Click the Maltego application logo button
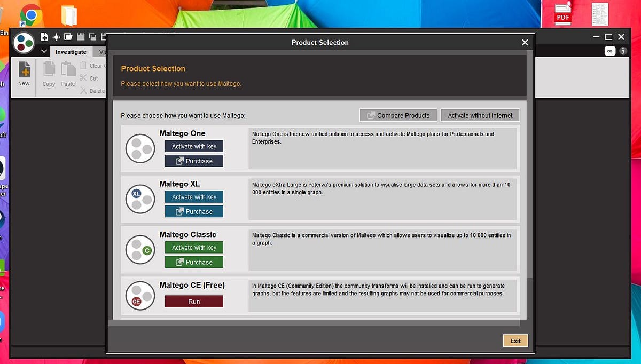 pos(24,43)
